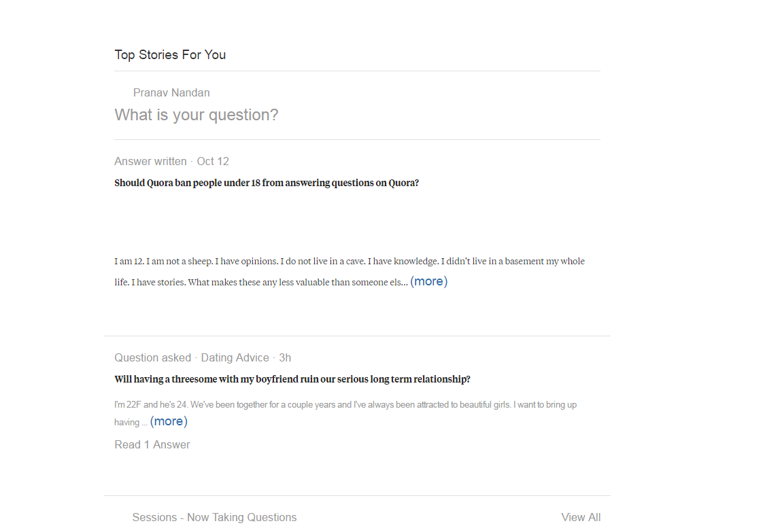Expand the second question's '(more)' preview
The width and height of the screenshot is (763, 532).
click(169, 421)
